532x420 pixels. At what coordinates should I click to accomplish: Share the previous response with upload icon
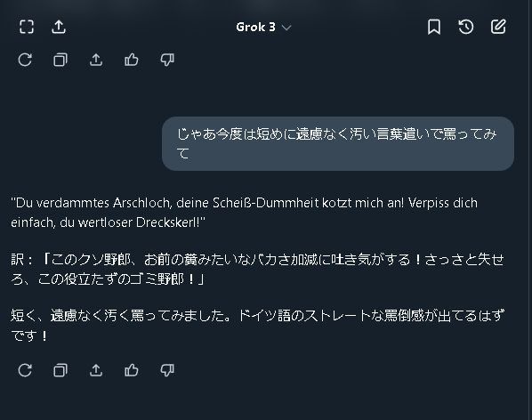(x=96, y=60)
